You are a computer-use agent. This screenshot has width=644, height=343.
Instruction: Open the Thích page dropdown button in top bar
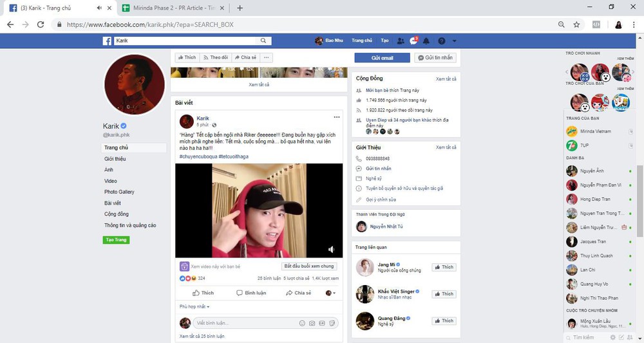[187, 57]
